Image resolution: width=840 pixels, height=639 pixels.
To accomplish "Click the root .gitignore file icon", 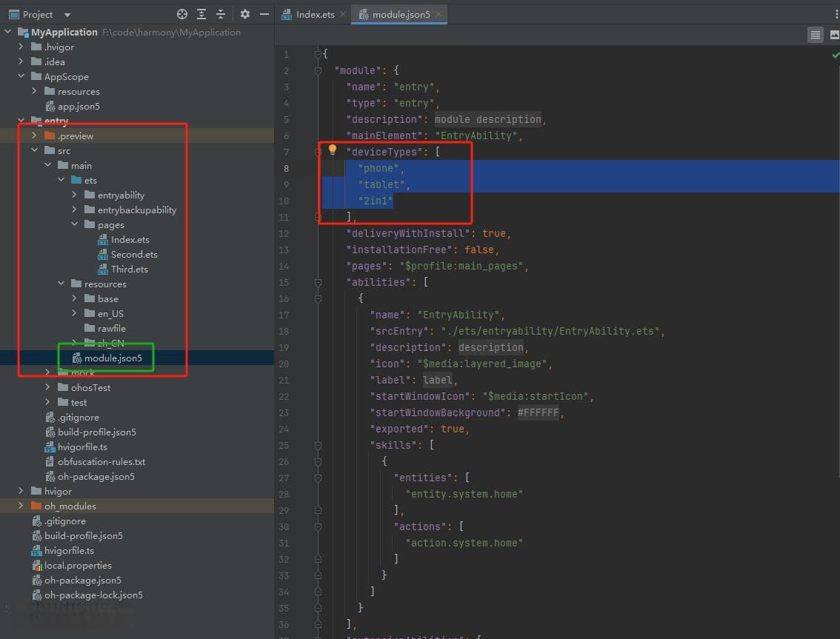I will [x=36, y=521].
